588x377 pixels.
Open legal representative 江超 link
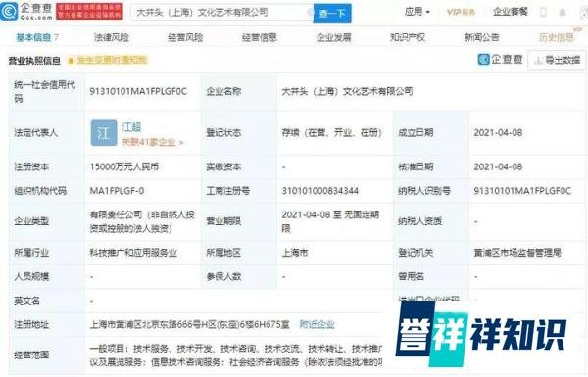(x=131, y=127)
